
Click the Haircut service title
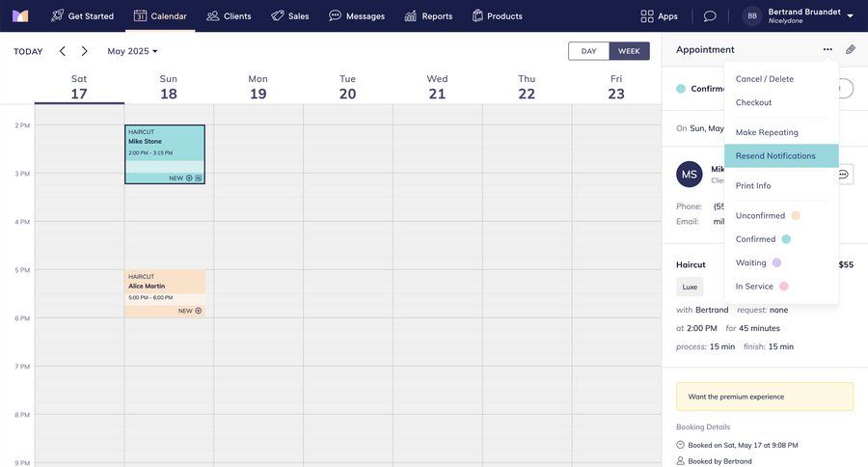point(691,264)
